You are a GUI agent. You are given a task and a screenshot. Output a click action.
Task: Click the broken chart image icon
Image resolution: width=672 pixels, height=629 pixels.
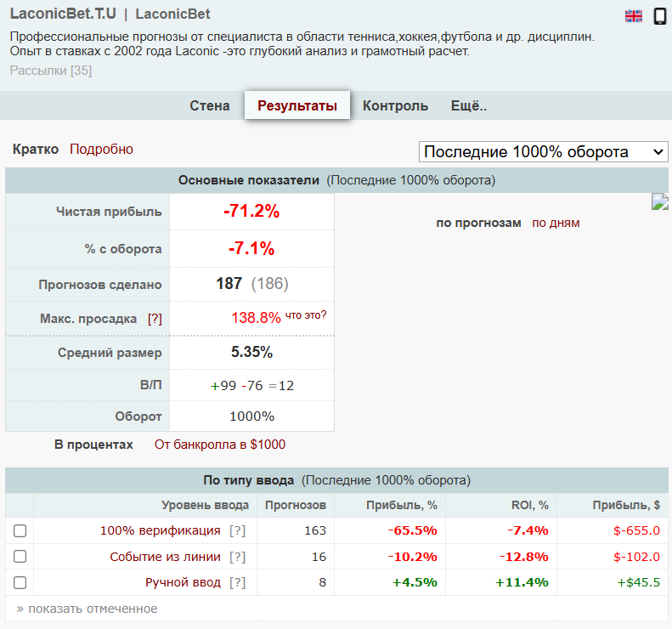(x=661, y=201)
